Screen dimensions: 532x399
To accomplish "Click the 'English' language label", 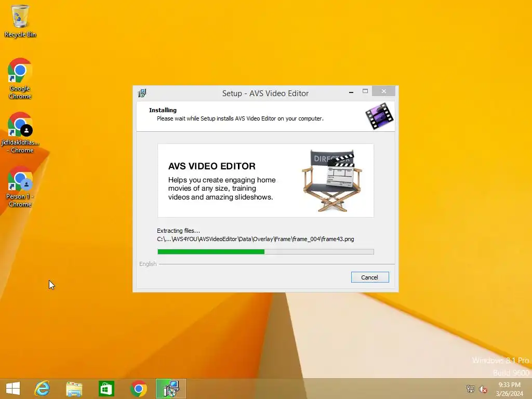I will coord(148,264).
